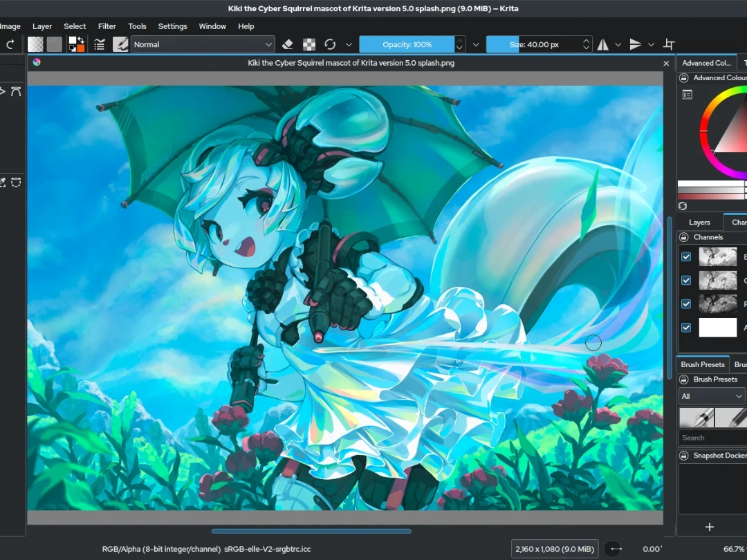Select the Brush Presets tab
The height and width of the screenshot is (560, 747).
point(703,364)
